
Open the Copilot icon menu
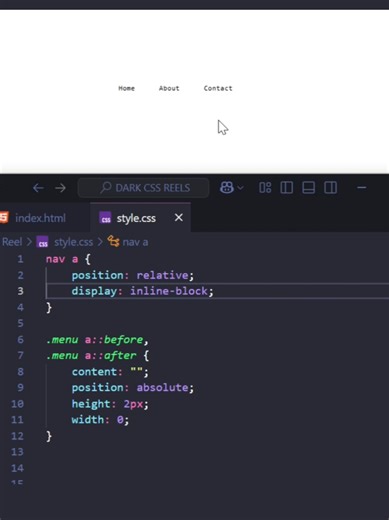pos(227,188)
